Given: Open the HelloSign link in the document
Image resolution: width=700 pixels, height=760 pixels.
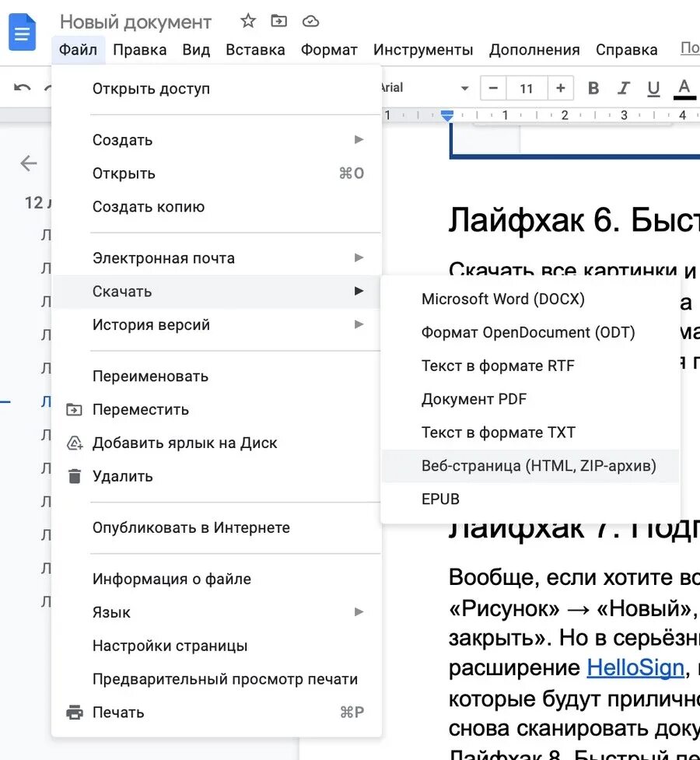Looking at the screenshot, I should pyautogui.click(x=635, y=668).
